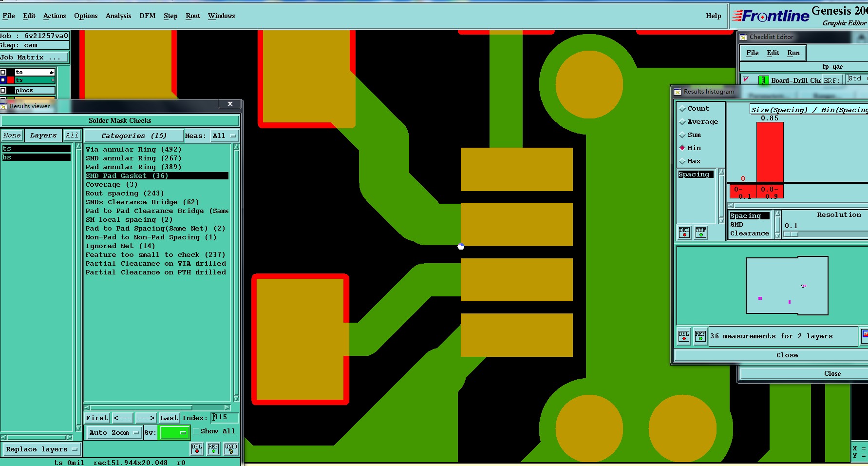Click REF icon beside '36 measurements' text

(x=700, y=336)
